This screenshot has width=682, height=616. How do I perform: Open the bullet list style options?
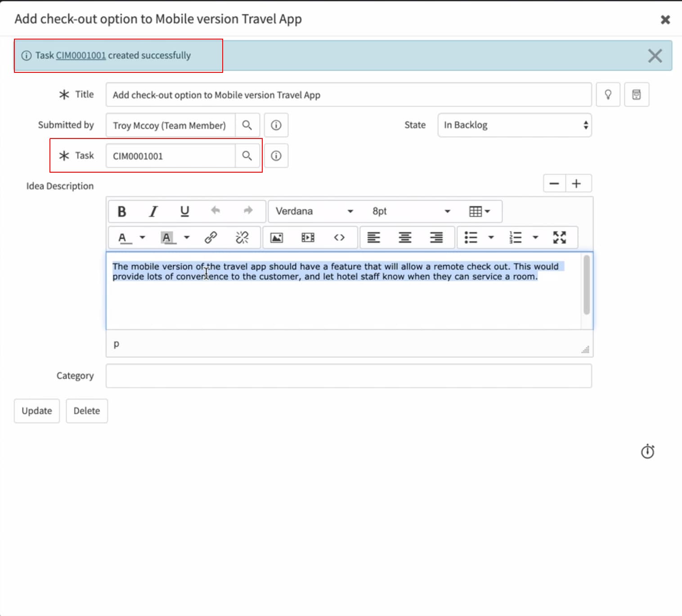click(491, 237)
